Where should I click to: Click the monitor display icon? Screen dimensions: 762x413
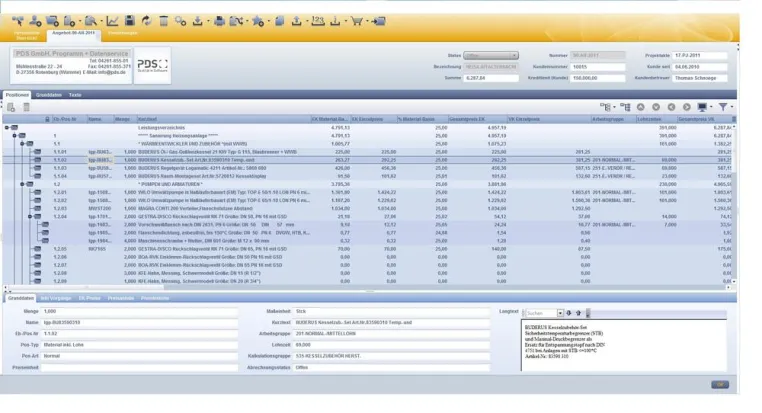pyautogui.click(x=702, y=107)
